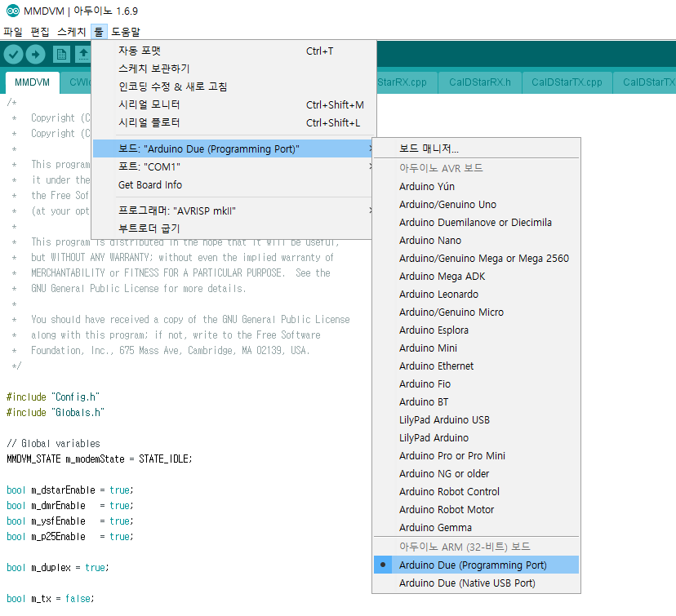Select Arduino BT board

click(476, 402)
